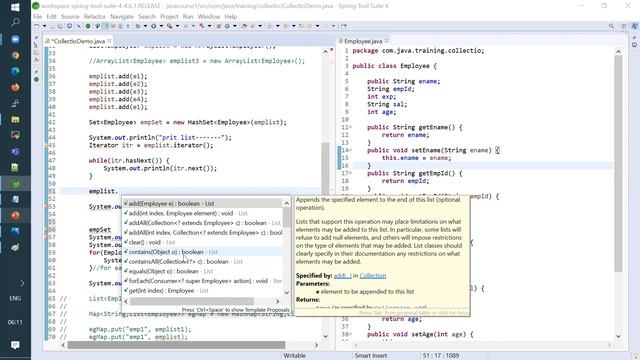This screenshot has width=640, height=360.
Task: Expand the New Java Class dropdown arrow
Action: coord(235,26)
